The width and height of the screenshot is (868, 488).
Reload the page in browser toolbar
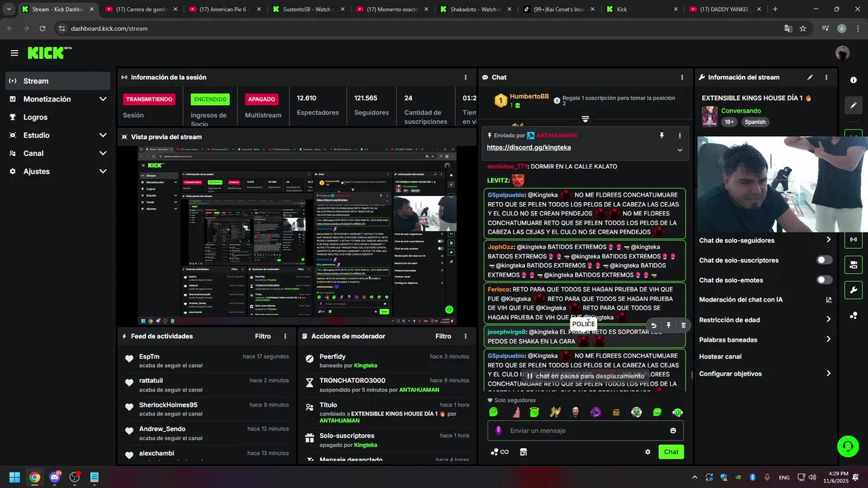pyautogui.click(x=42, y=28)
